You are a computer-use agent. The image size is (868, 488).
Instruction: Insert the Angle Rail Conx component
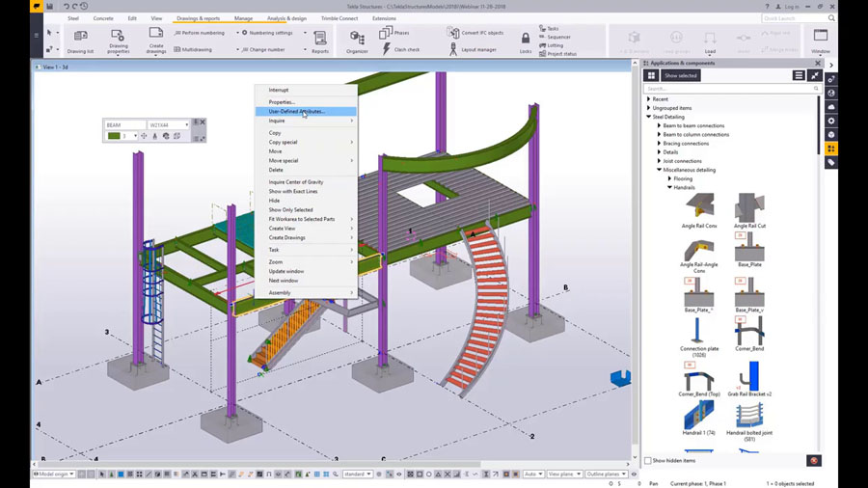coord(699,210)
